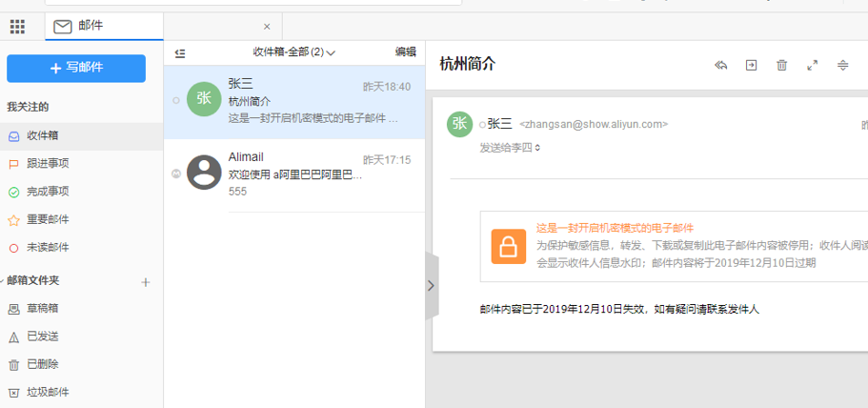Viewport: 868px width, 408px height.
Task: Open the apps grid launcher icon
Action: [x=17, y=27]
